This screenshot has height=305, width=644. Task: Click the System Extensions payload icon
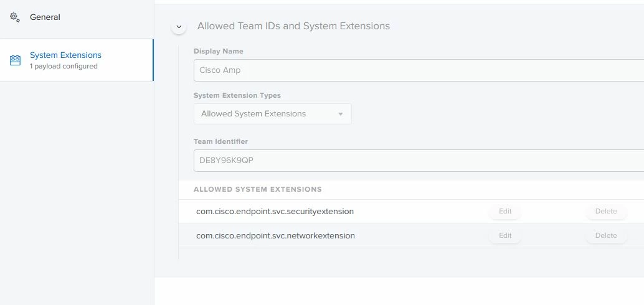click(x=15, y=60)
